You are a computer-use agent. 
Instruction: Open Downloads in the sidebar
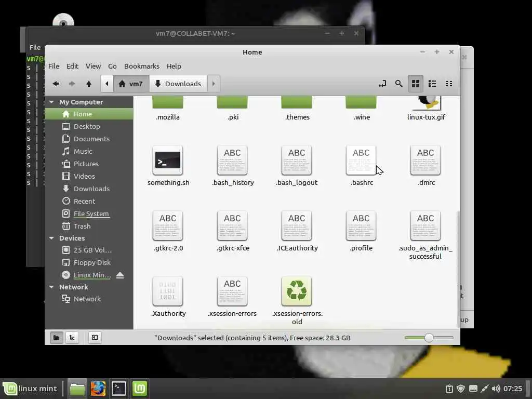(x=89, y=189)
